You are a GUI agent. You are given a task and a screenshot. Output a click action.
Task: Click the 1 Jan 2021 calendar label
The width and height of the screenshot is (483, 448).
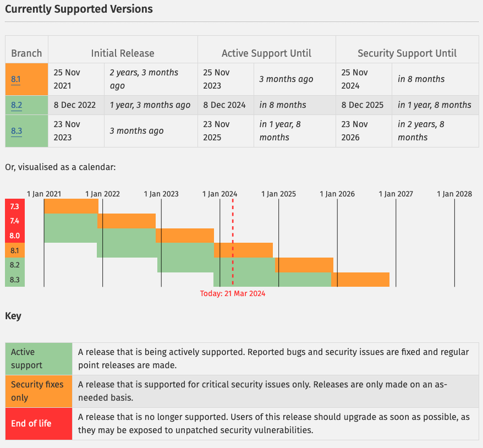click(44, 194)
